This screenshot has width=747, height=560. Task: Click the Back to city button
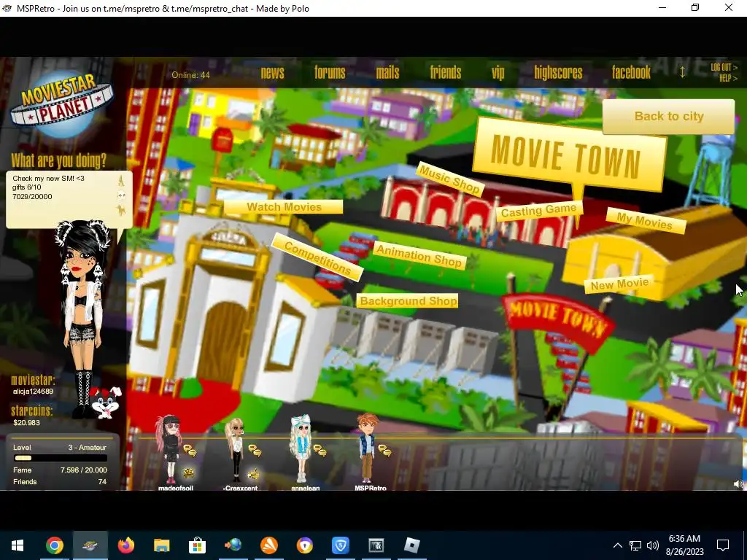point(669,116)
